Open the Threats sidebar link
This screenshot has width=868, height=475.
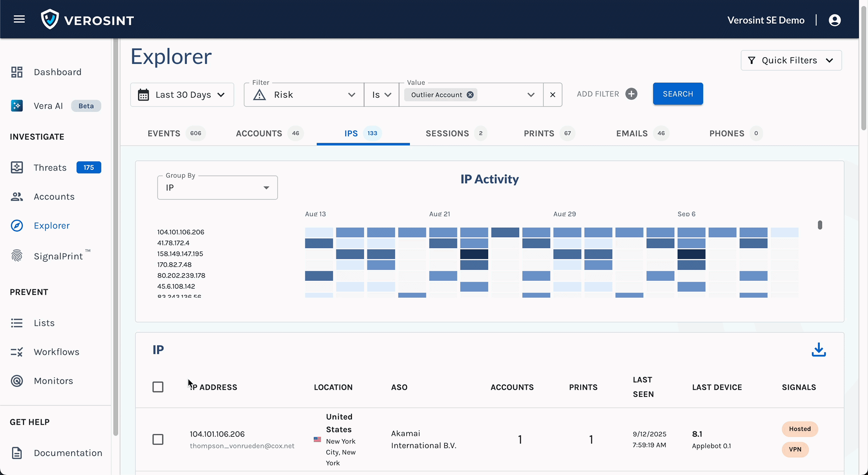(x=50, y=168)
